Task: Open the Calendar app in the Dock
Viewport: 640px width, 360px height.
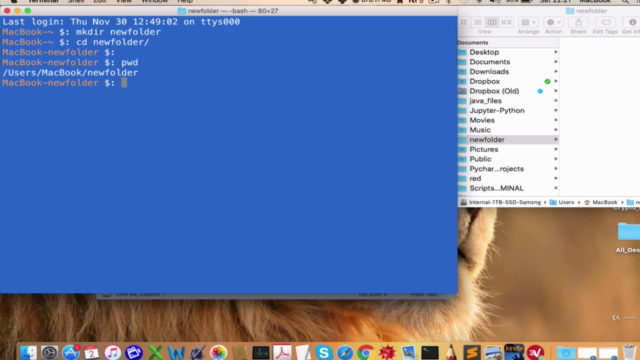Action: click(91, 352)
